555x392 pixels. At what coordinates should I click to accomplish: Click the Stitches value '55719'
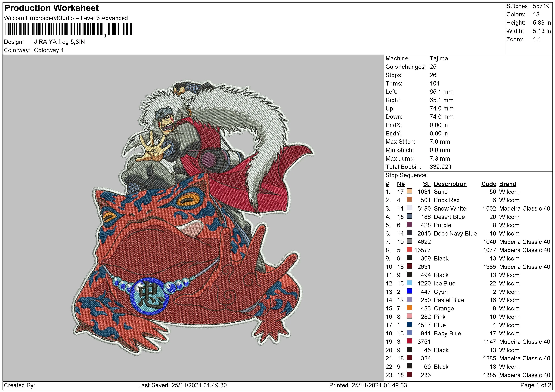coord(541,6)
